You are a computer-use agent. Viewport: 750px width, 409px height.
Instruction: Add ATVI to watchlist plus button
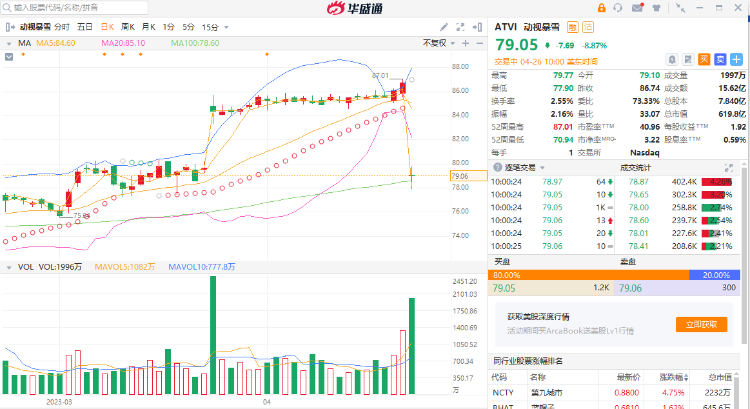click(737, 59)
